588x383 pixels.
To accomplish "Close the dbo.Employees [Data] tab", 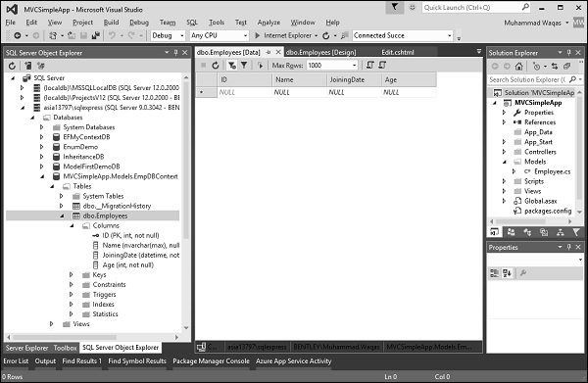I will click(x=278, y=53).
